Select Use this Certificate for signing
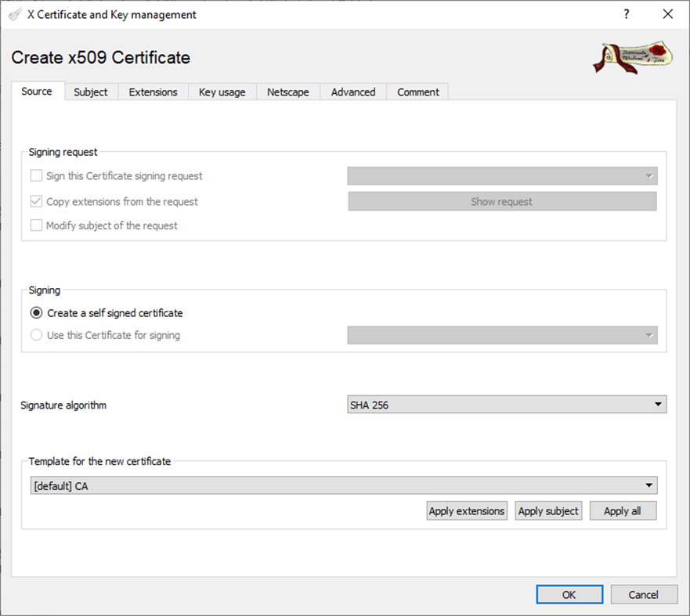 (x=37, y=335)
